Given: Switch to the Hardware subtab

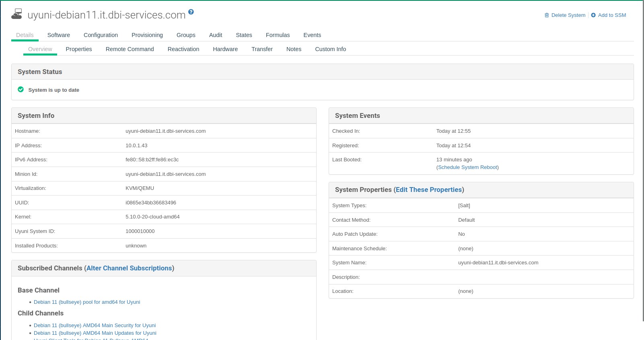Looking at the screenshot, I should (225, 49).
